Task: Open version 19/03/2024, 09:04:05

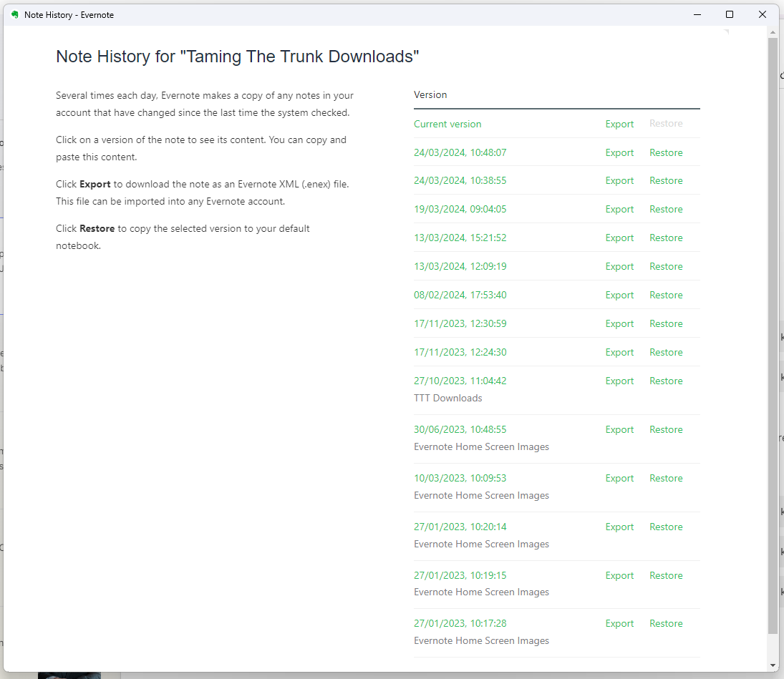Action: [460, 209]
